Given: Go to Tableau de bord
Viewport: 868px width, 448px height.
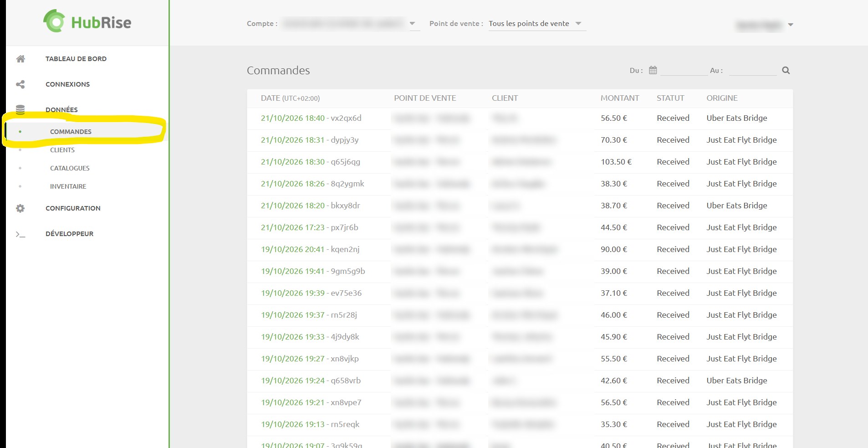Looking at the screenshot, I should point(76,59).
